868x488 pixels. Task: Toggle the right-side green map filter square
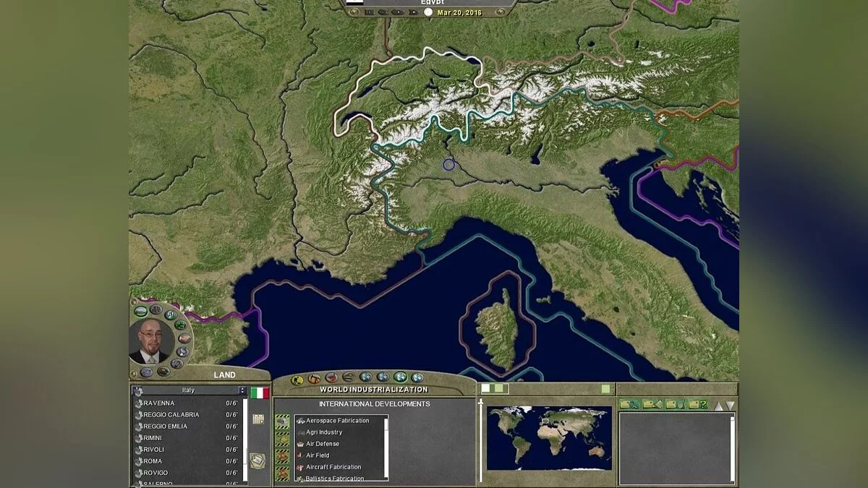pyautogui.click(x=605, y=389)
